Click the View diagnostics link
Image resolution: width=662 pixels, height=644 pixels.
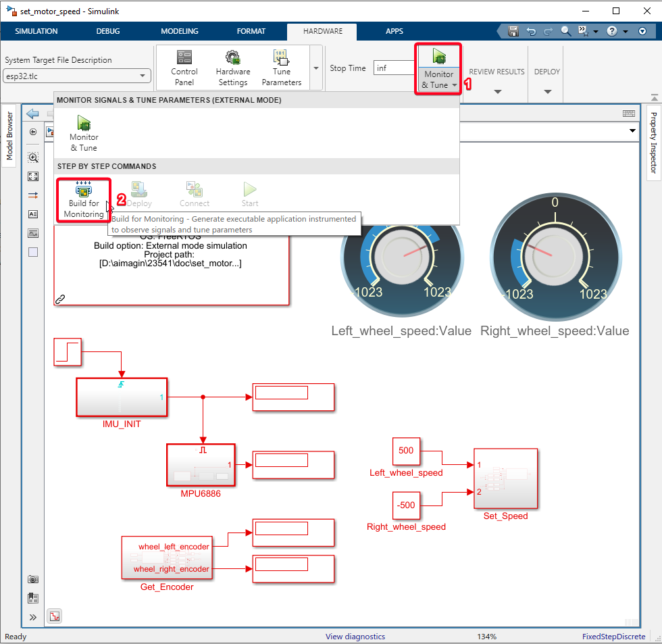point(355,637)
